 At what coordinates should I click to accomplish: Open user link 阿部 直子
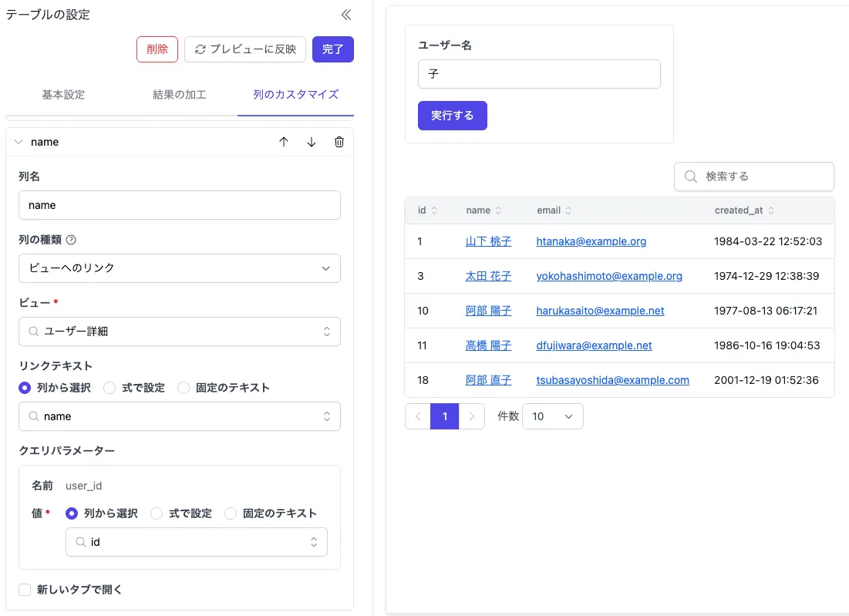[488, 380]
